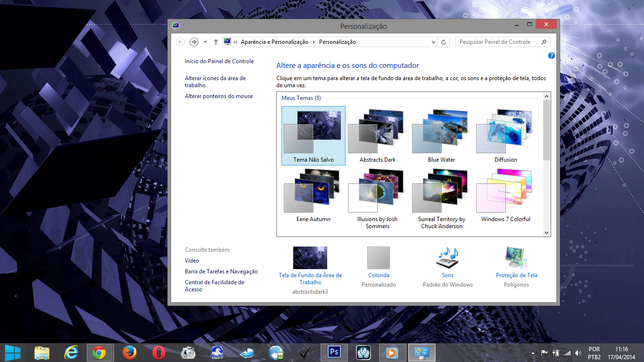
Task: Select the Eerie Autumn theme
Action: (x=314, y=195)
